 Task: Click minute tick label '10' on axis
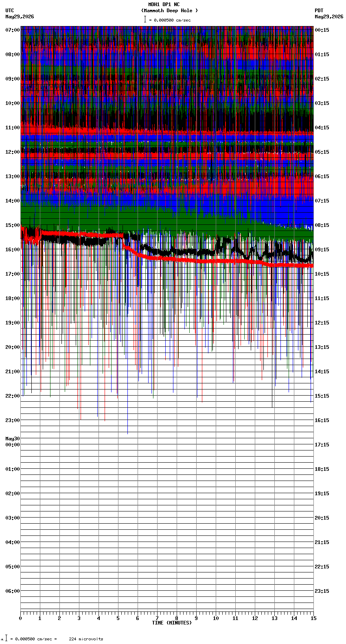[x=216, y=618]
